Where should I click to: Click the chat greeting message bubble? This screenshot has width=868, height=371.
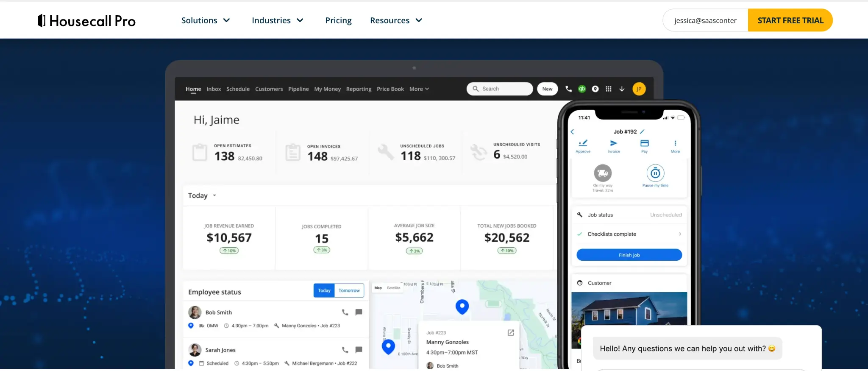tap(687, 349)
